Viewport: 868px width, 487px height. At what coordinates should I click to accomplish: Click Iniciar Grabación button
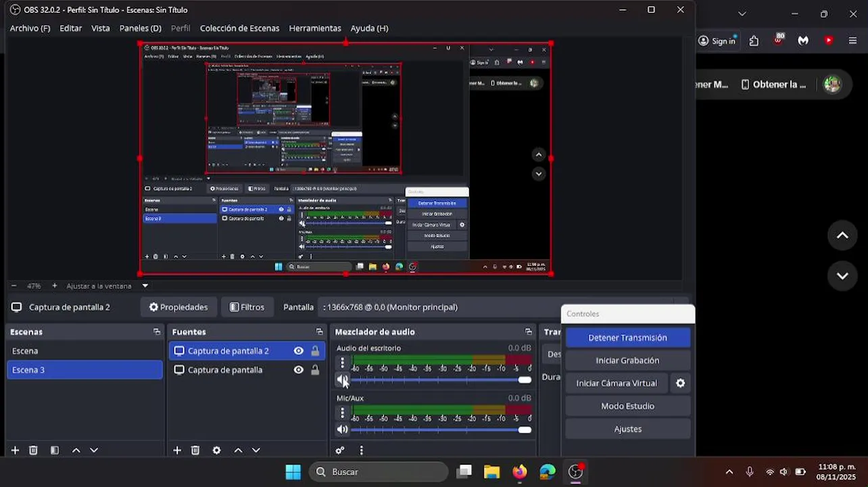pyautogui.click(x=627, y=361)
